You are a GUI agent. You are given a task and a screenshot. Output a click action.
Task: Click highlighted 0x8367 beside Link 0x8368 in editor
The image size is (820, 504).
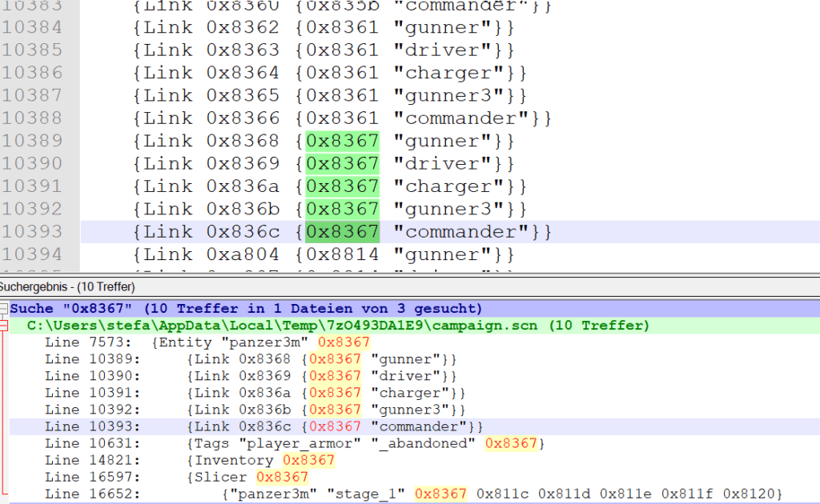[343, 141]
